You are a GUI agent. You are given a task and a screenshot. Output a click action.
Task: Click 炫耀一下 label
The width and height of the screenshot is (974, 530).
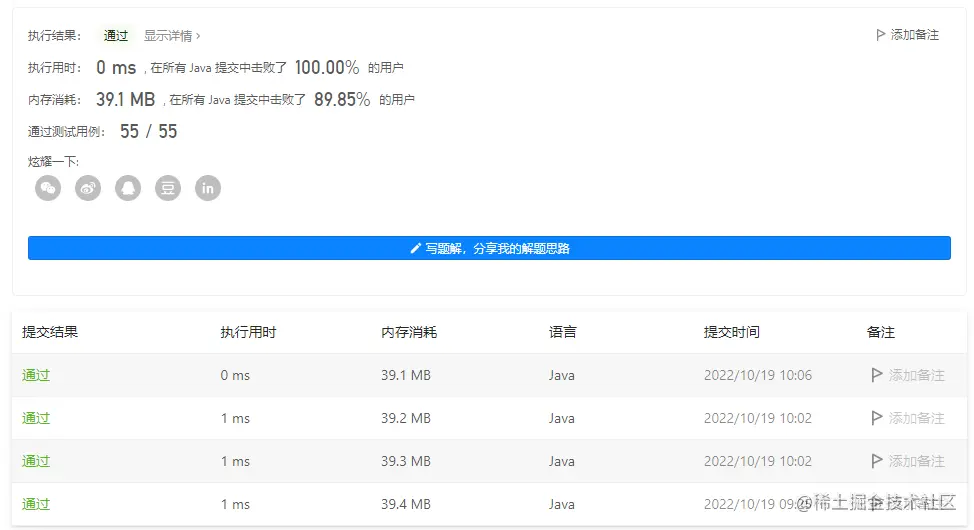tap(53, 162)
